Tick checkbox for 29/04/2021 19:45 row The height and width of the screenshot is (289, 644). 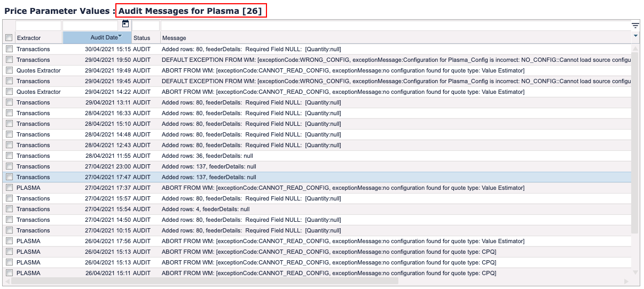9,81
